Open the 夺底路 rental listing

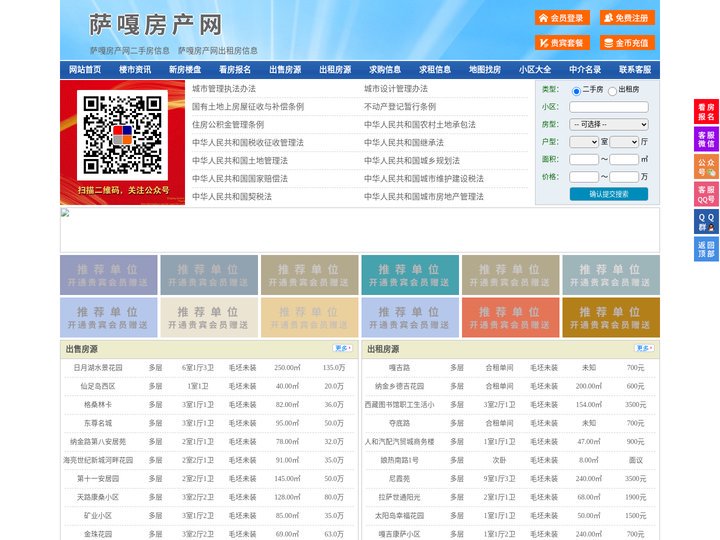point(399,423)
